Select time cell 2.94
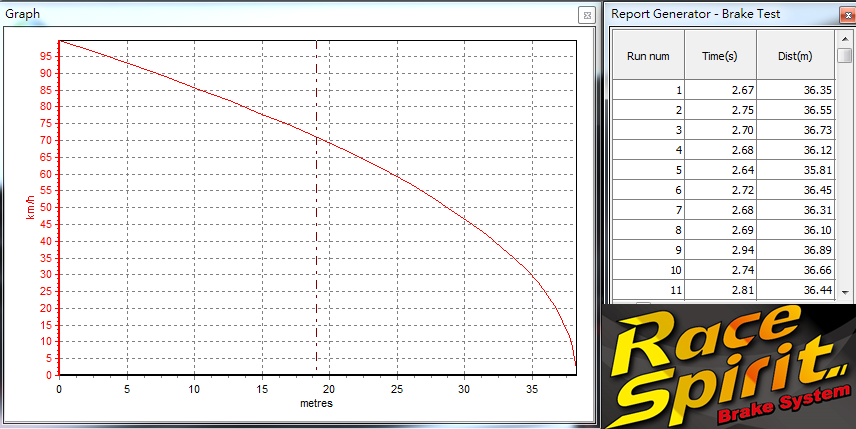The width and height of the screenshot is (856, 429). (x=720, y=250)
